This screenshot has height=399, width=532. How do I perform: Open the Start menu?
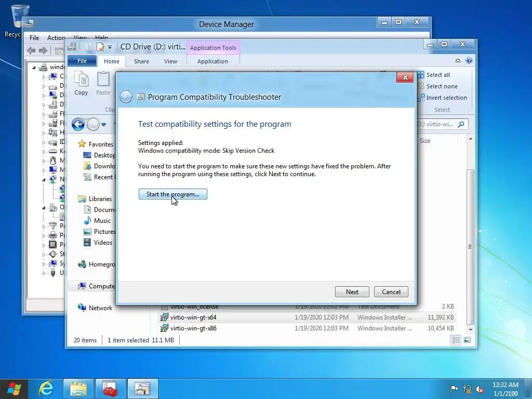pos(14,389)
